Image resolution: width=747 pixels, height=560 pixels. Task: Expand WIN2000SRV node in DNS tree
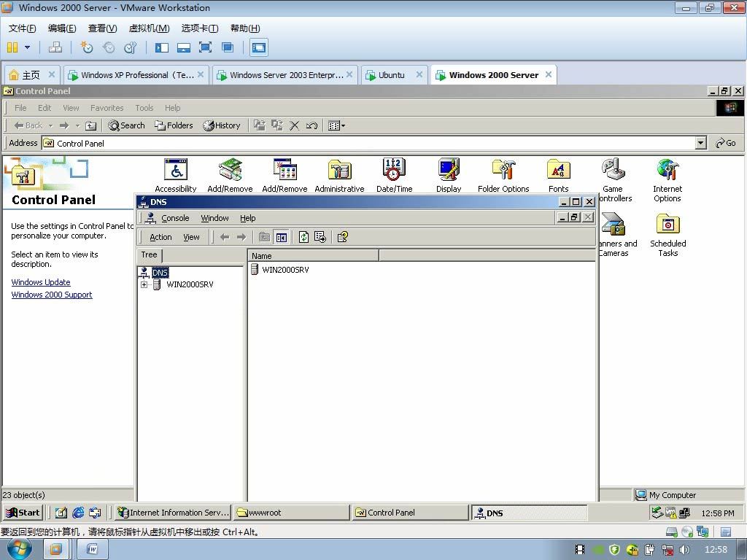[x=144, y=285]
